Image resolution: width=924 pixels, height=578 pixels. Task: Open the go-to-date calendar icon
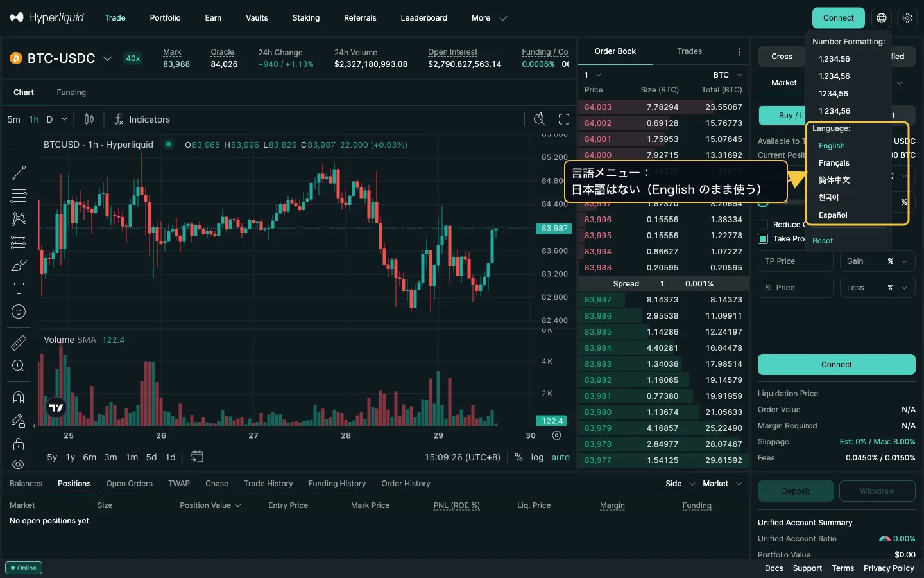pos(197,457)
